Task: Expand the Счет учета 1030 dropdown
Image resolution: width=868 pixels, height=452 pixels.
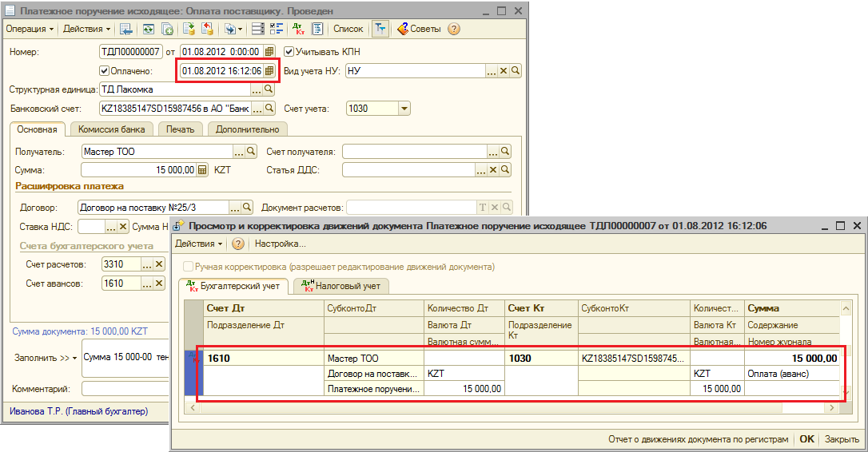Action: click(404, 109)
